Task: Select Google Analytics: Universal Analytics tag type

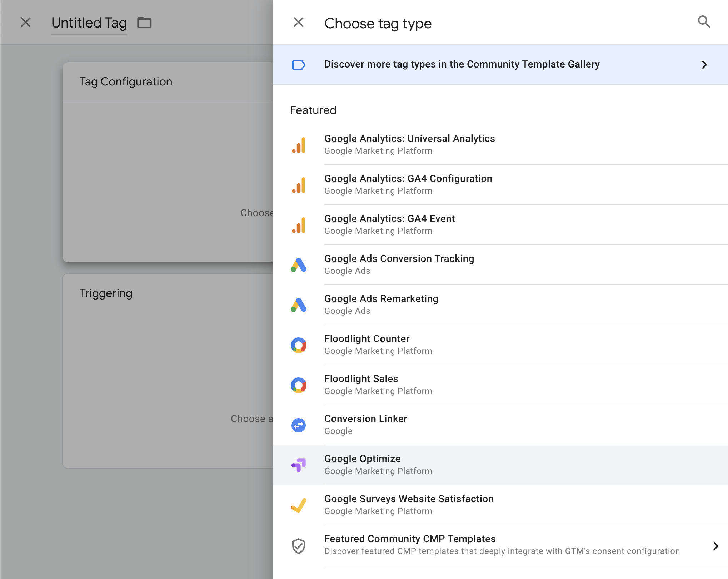Action: click(x=500, y=145)
